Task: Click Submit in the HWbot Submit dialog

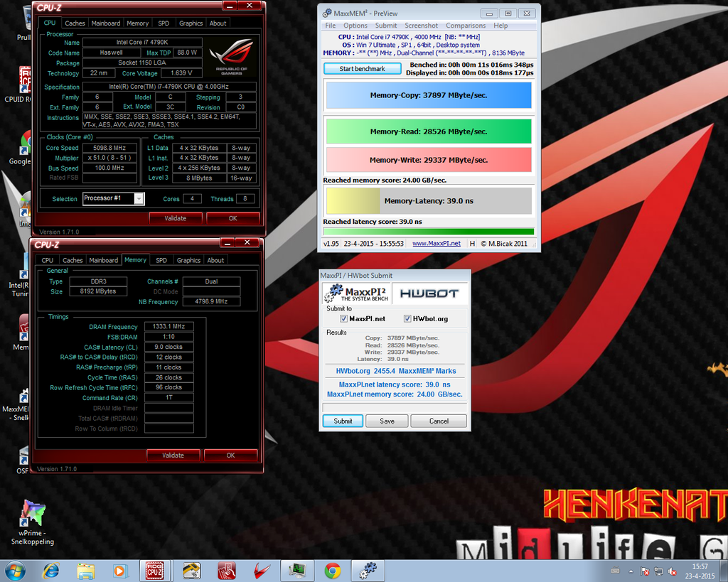Action: tap(343, 421)
